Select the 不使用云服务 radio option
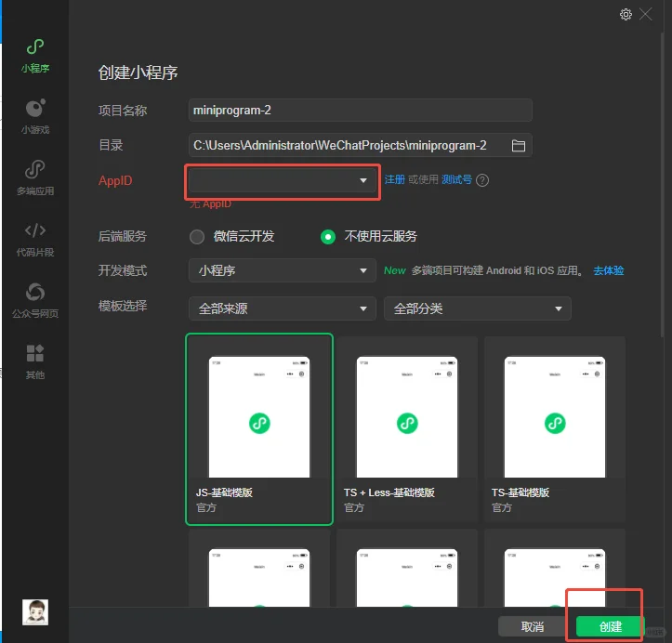The height and width of the screenshot is (643, 672). [x=328, y=236]
